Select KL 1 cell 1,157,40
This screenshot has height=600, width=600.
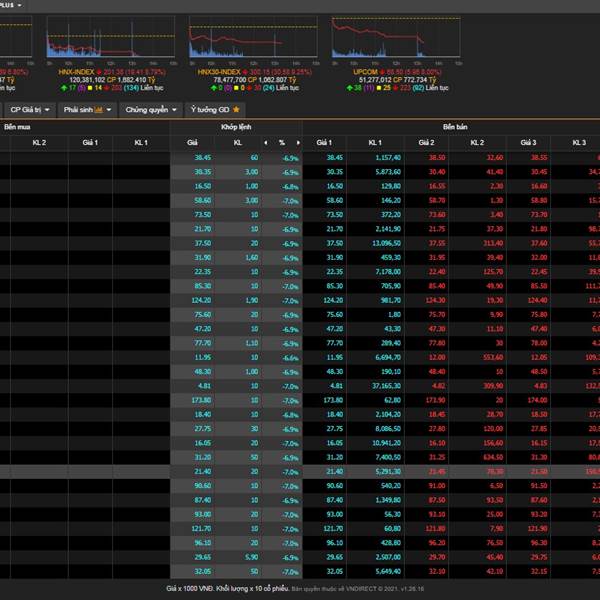tap(388, 158)
